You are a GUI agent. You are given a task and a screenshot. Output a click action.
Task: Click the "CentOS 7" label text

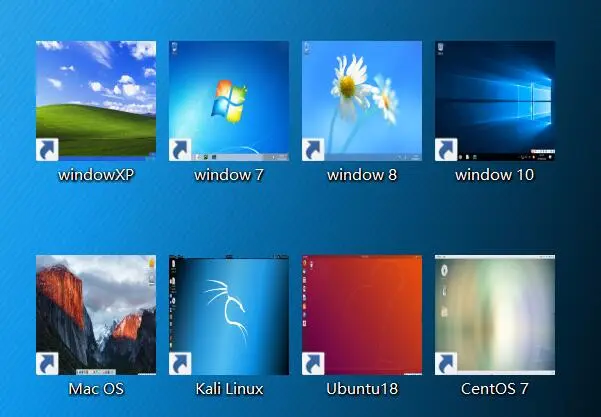pyautogui.click(x=494, y=389)
